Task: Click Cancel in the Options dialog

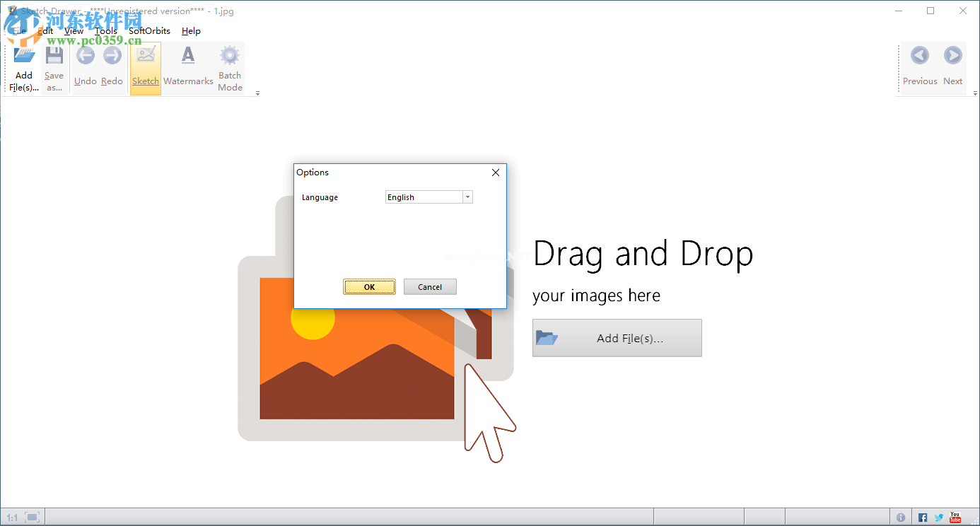Action: pos(430,287)
